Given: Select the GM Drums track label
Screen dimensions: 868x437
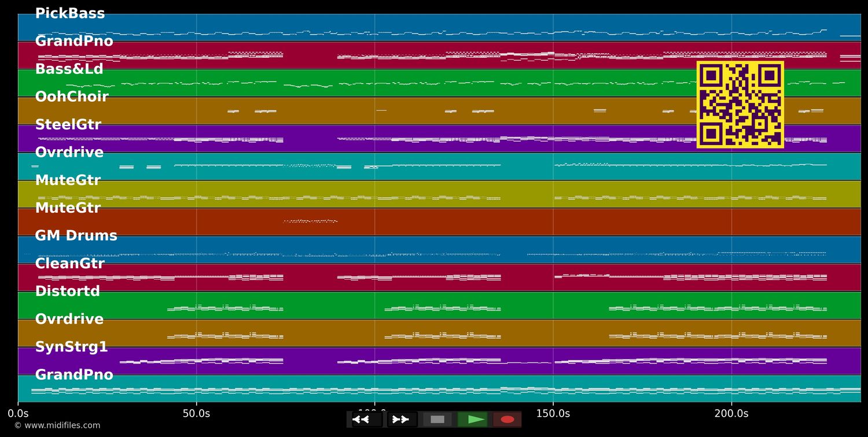Looking at the screenshot, I should tap(76, 235).
